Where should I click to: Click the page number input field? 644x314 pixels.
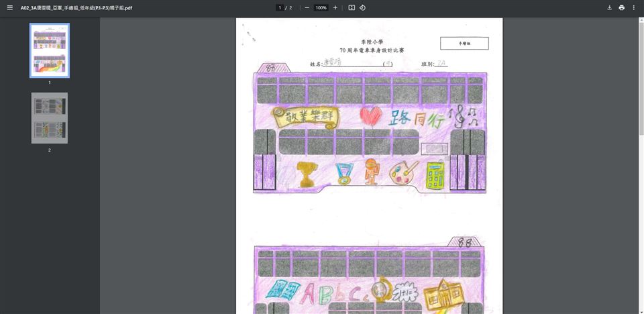tap(280, 8)
